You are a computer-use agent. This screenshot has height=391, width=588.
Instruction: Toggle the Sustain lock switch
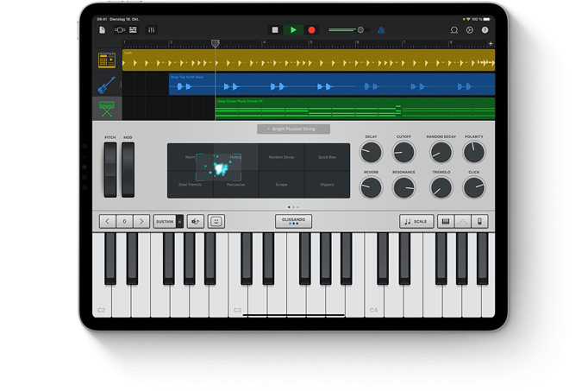(x=179, y=221)
